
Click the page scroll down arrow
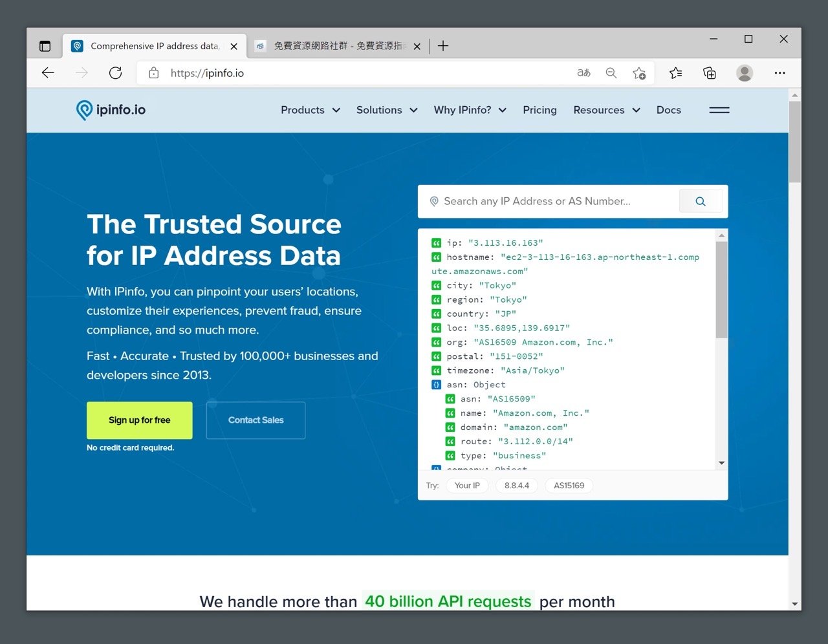tap(794, 604)
